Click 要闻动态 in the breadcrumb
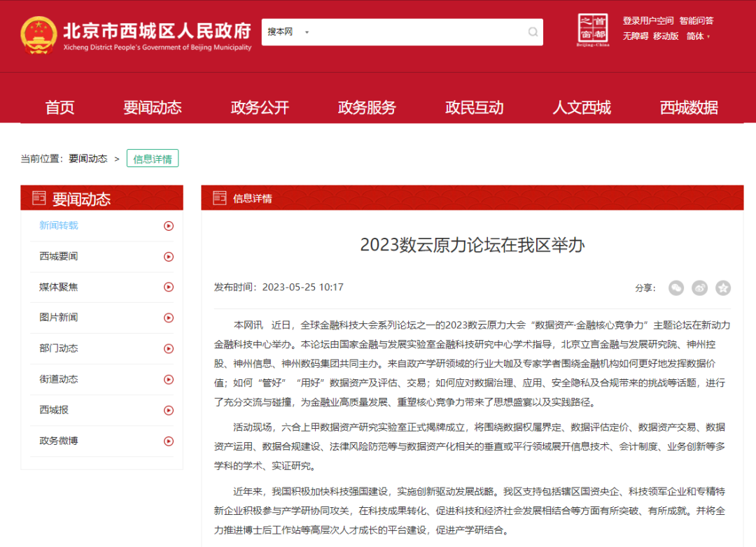Viewport: 756px width, 547px height. tap(87, 159)
